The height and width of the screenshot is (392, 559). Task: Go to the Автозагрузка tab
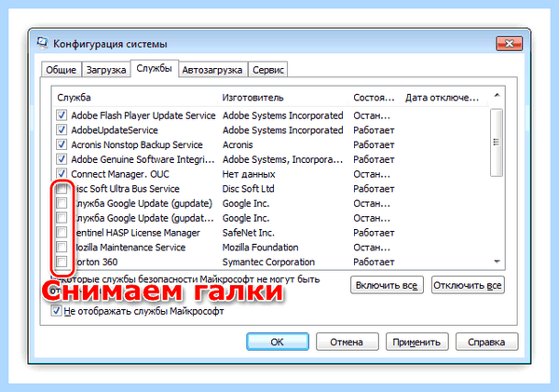(x=212, y=70)
